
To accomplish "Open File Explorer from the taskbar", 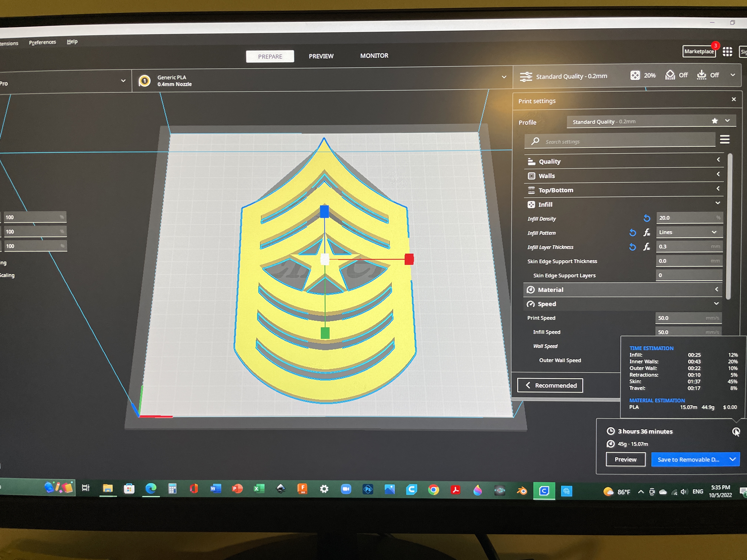I will (x=108, y=488).
